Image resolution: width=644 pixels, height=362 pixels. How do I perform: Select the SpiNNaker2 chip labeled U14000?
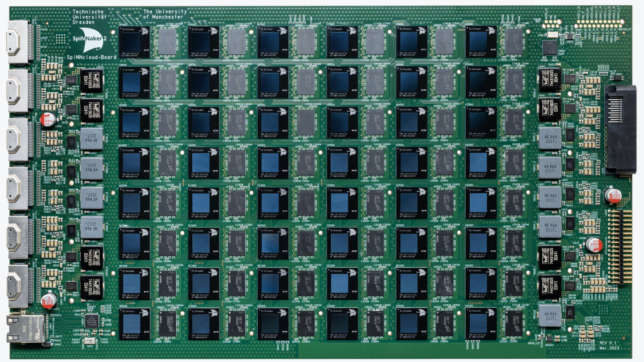[x=134, y=163]
